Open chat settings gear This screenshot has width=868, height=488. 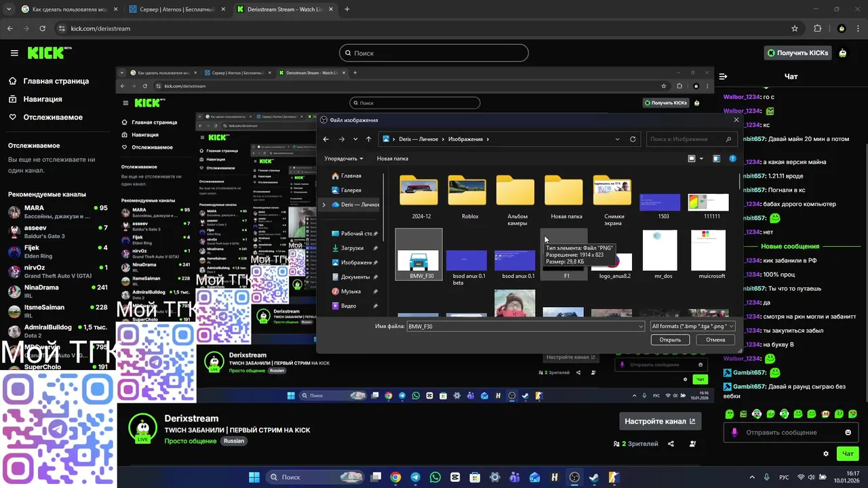pos(825,453)
